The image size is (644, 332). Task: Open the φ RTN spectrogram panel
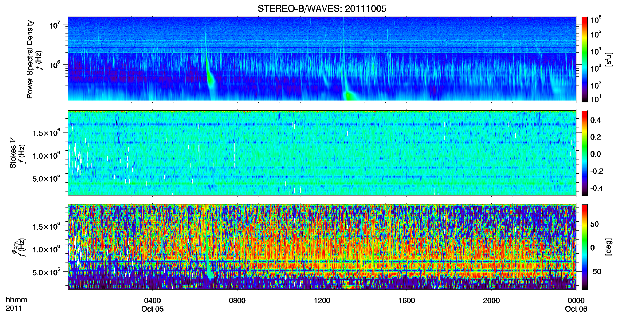[322, 247]
